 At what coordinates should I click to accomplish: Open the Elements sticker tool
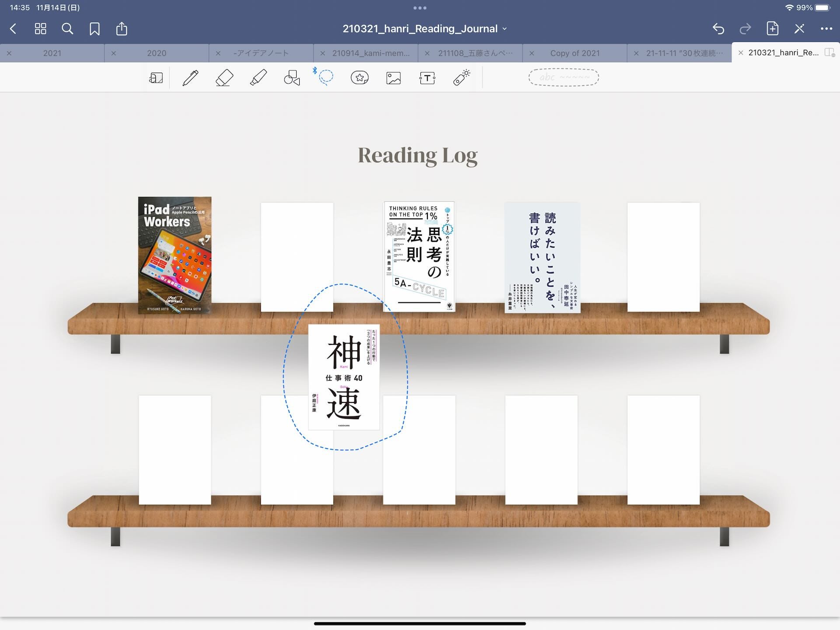coord(360,78)
